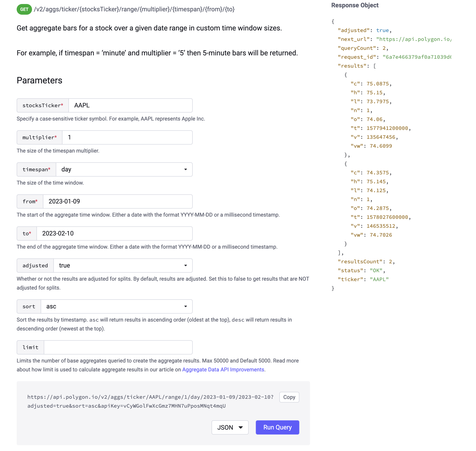The image size is (476, 451).
Task: Click the to date input field
Action: point(114,233)
